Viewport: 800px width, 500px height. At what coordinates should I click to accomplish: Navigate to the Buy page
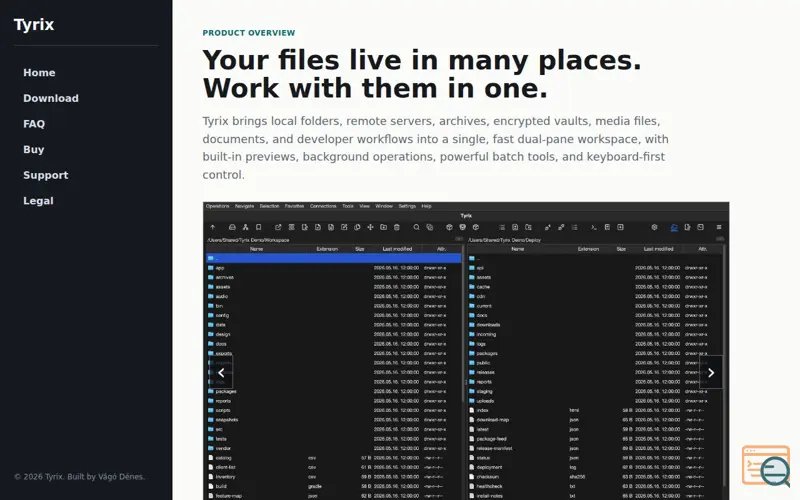pos(34,149)
